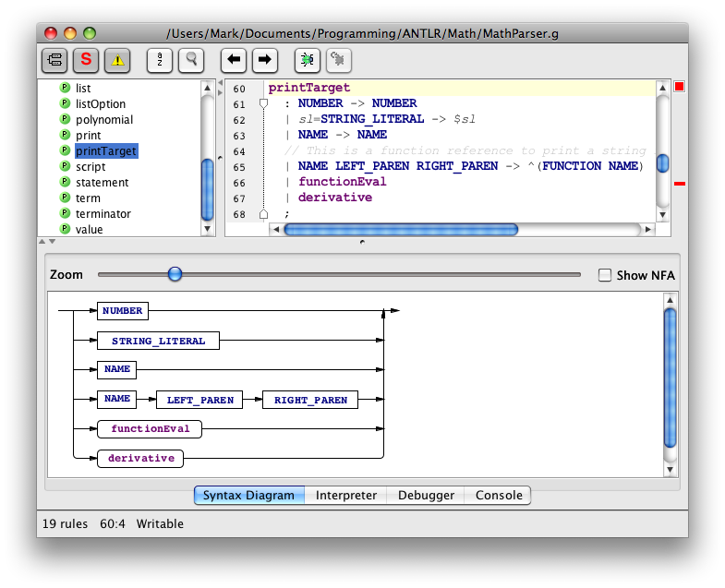Click the 19 rules status text
Viewport: 725px width, 588px height.
coord(66,523)
